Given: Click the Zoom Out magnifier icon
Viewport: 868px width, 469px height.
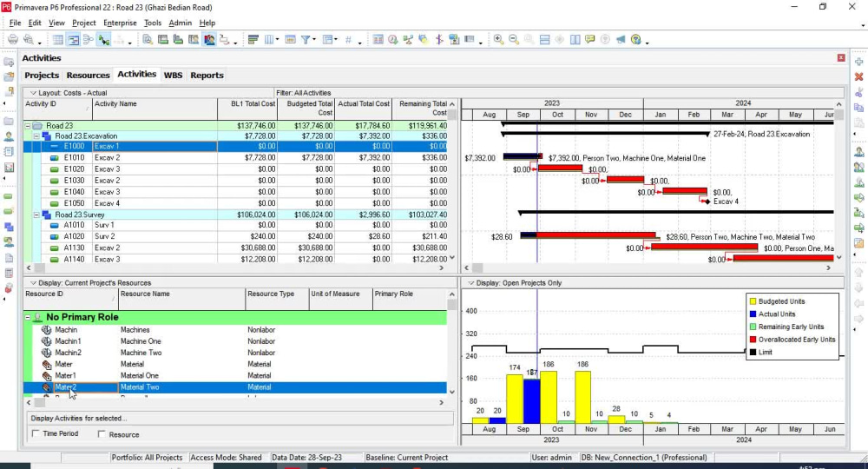Looking at the screenshot, I should [514, 39].
